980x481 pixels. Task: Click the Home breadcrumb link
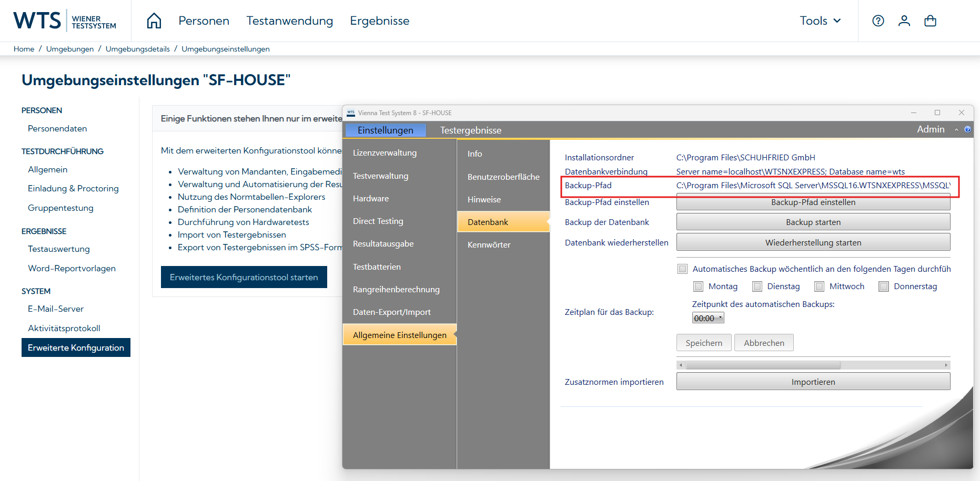24,49
